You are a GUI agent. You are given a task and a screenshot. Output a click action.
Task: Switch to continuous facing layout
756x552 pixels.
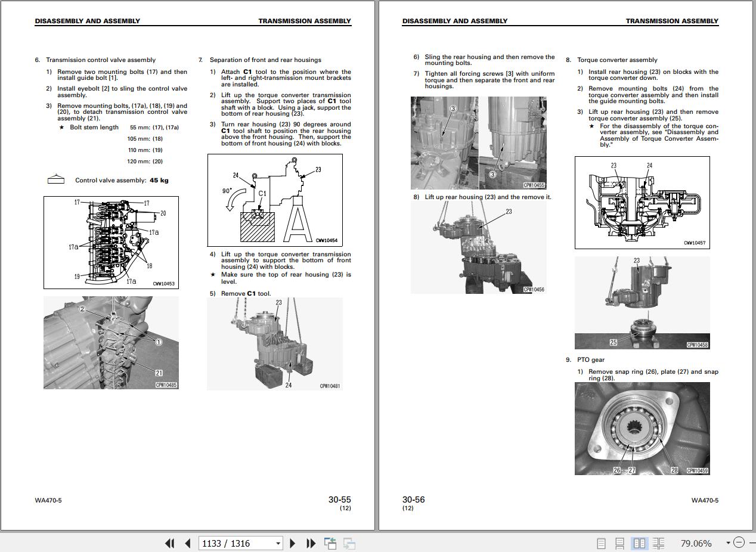[x=659, y=543]
